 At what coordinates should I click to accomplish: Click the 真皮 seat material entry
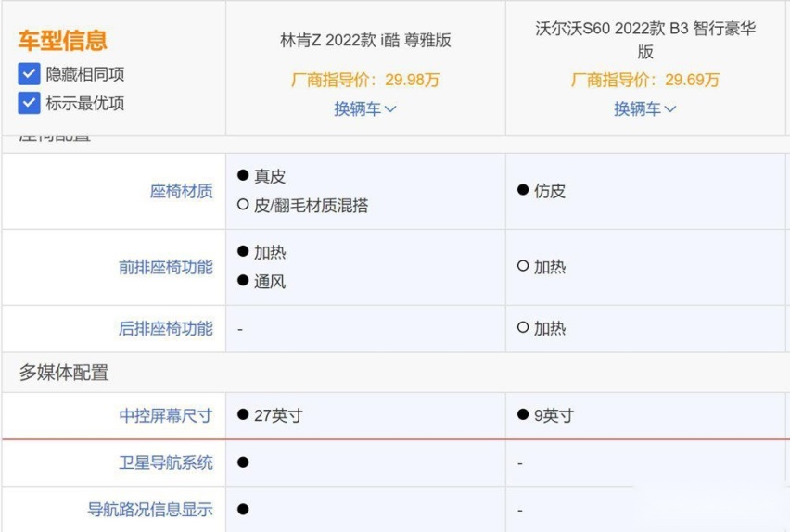point(261,176)
